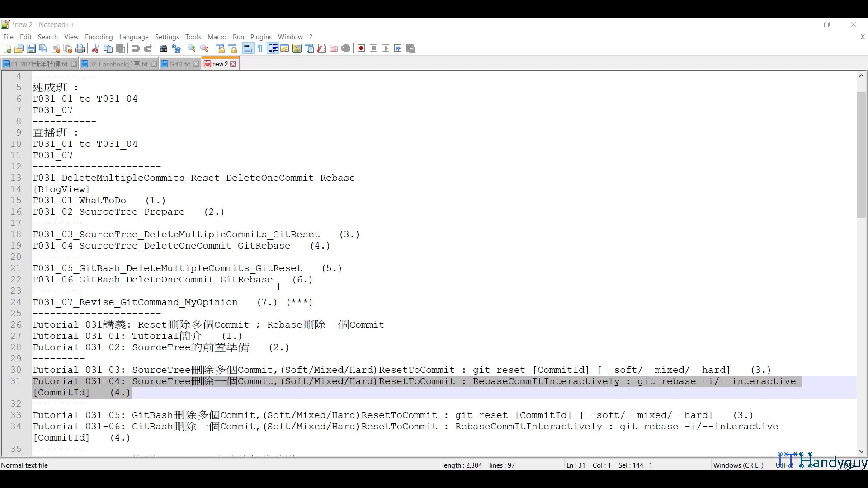The height and width of the screenshot is (488, 868).
Task: Toggle document monitoring (tail -f) icon
Action: tap(346, 48)
